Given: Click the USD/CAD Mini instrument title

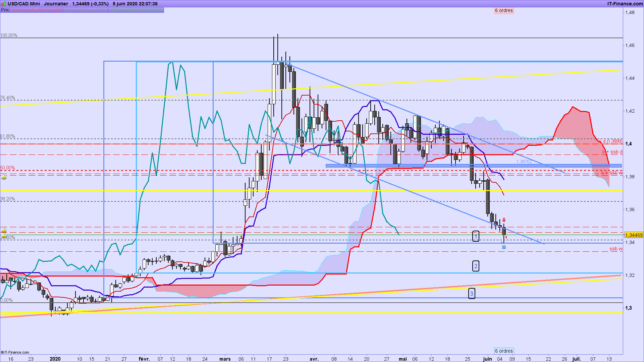Looking at the screenshot, I should click(23, 4).
